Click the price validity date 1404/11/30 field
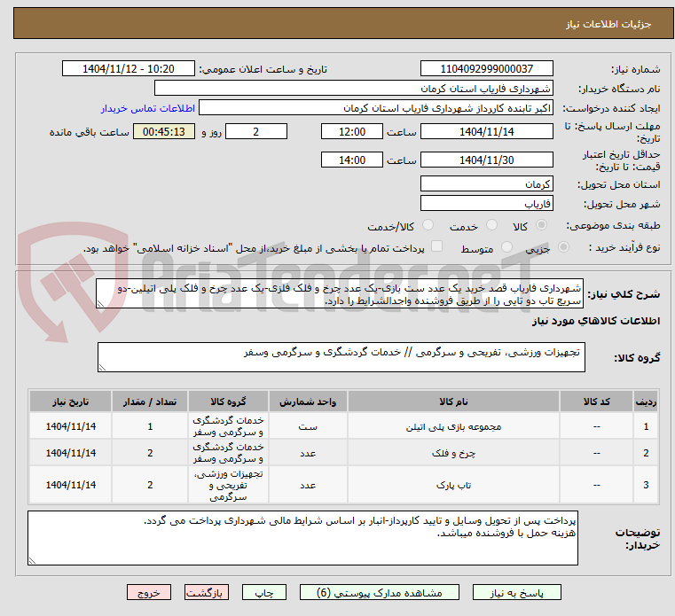The image size is (675, 616). click(x=486, y=160)
